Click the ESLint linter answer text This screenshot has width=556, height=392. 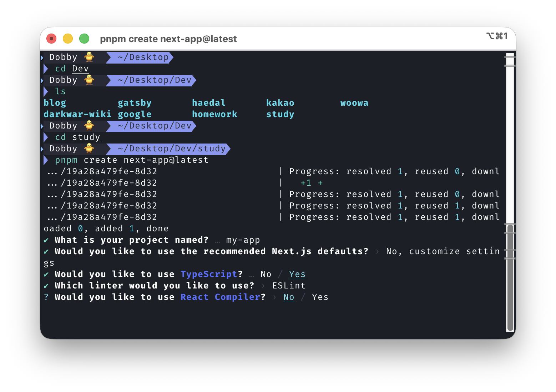pos(288,285)
